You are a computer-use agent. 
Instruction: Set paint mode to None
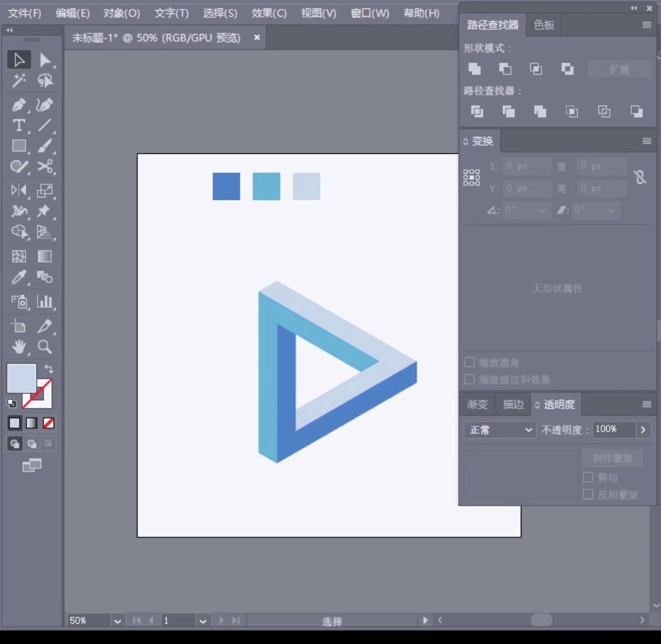[48, 423]
